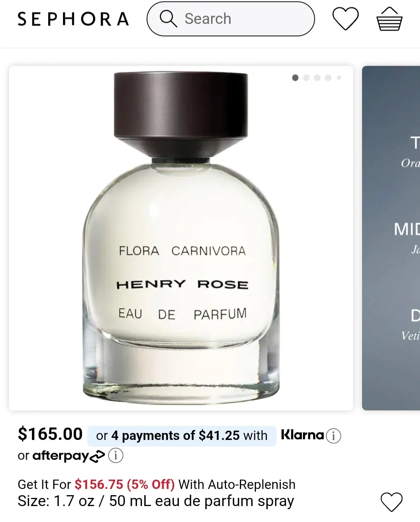
Task: Click the afterpay logo link
Action: coord(69,456)
